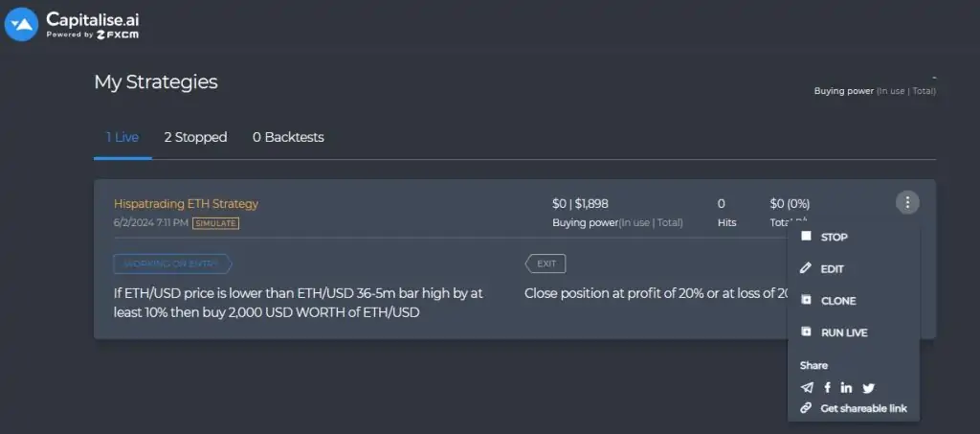Share the strategy on Twitter

point(868,388)
